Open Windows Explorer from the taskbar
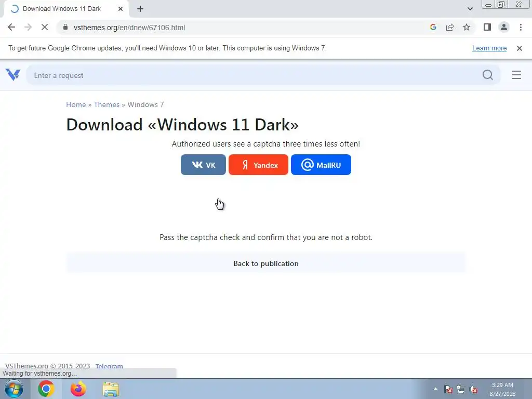Screen dimensions: 532x399 point(111,389)
